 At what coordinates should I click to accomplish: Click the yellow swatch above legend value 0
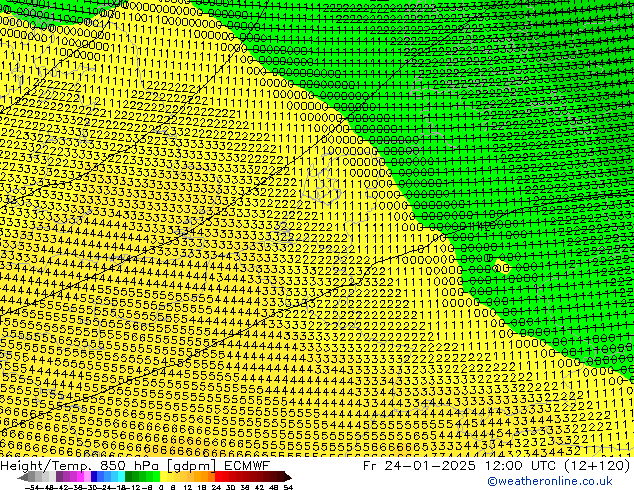tap(163, 477)
